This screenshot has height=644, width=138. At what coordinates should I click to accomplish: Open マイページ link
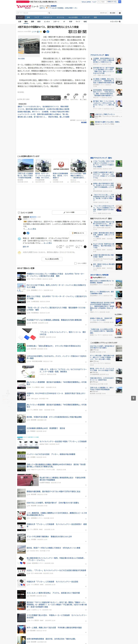(103, 13)
